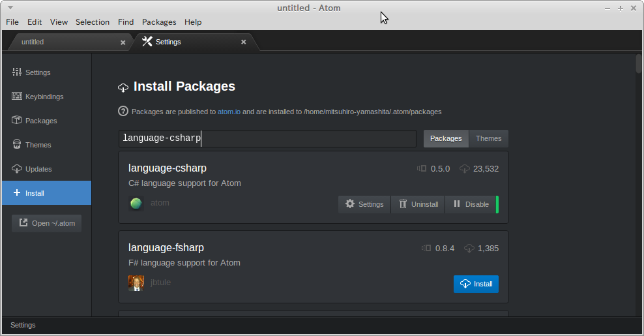Click the 0.5.0 version label
Viewport: 644px width, 336px height.
[x=440, y=169]
